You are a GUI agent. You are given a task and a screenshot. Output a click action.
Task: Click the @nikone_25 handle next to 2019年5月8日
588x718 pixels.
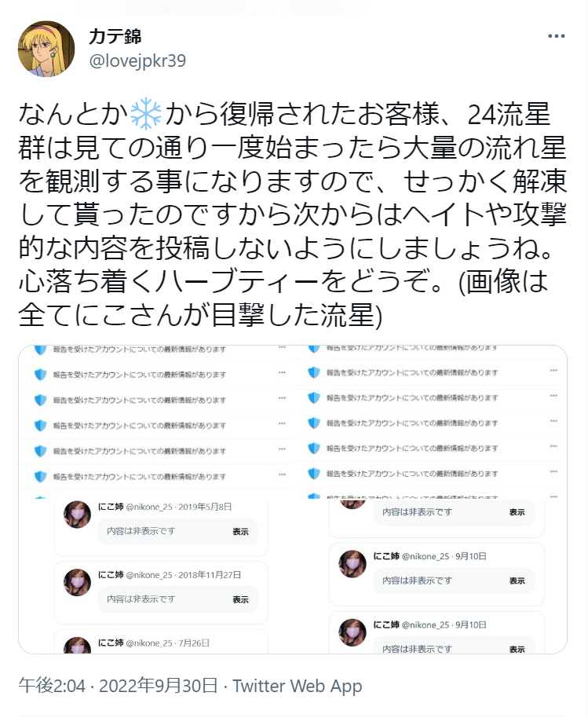point(149,507)
